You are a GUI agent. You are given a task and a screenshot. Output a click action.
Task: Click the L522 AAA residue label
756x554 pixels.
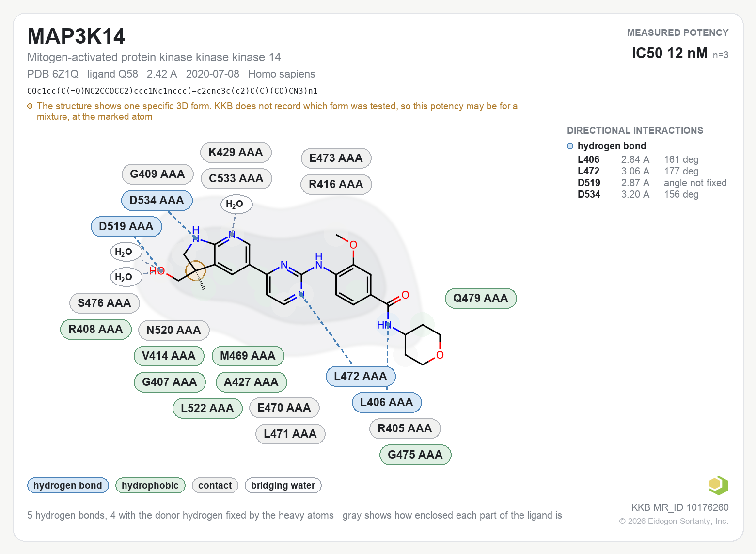click(208, 408)
